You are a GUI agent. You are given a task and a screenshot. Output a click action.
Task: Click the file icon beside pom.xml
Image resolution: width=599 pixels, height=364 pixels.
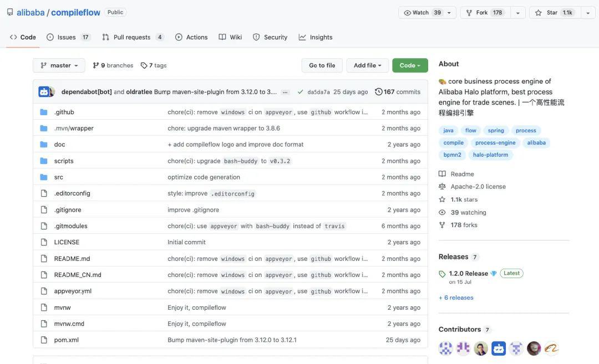44,340
